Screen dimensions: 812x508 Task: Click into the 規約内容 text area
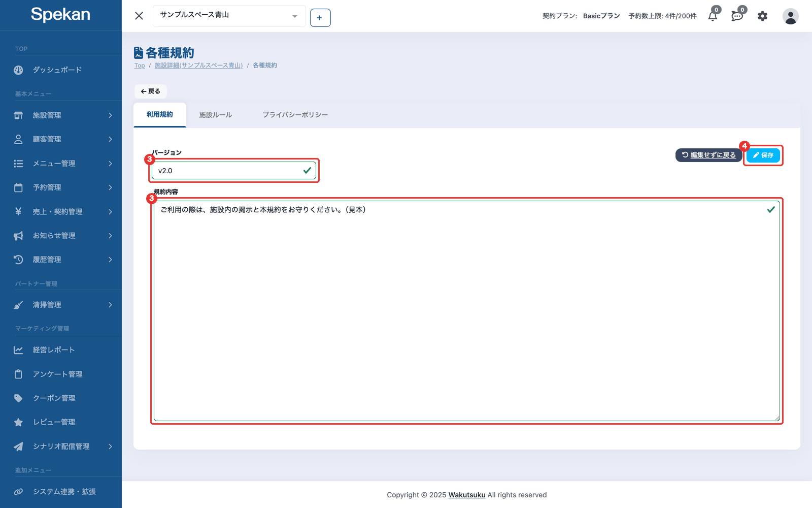click(x=467, y=311)
